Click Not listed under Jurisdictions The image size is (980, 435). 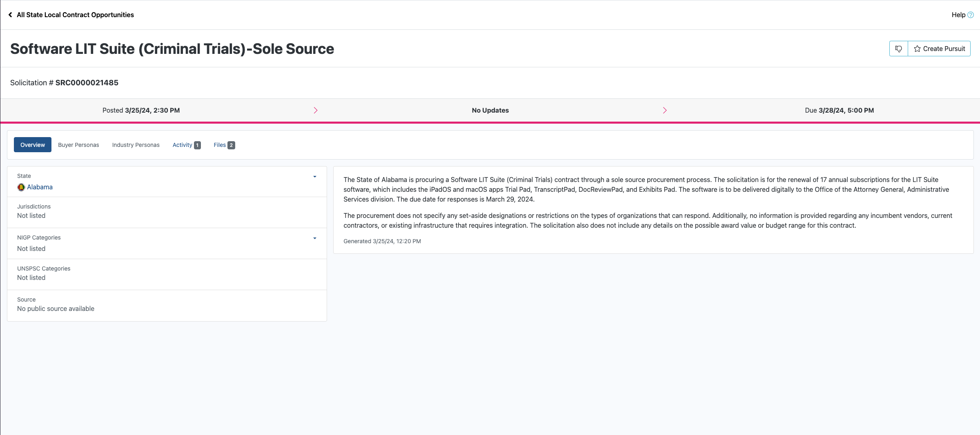coord(31,215)
